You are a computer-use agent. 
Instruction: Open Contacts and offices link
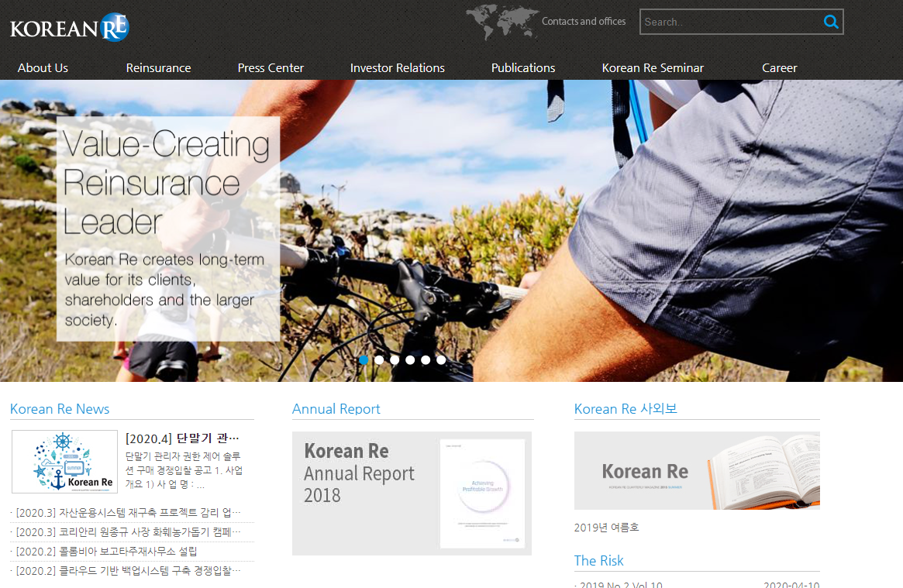coord(584,21)
